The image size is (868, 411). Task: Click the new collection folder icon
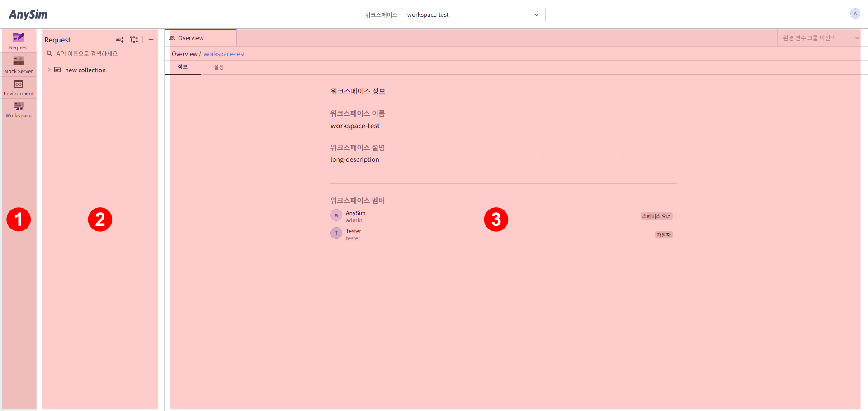57,70
